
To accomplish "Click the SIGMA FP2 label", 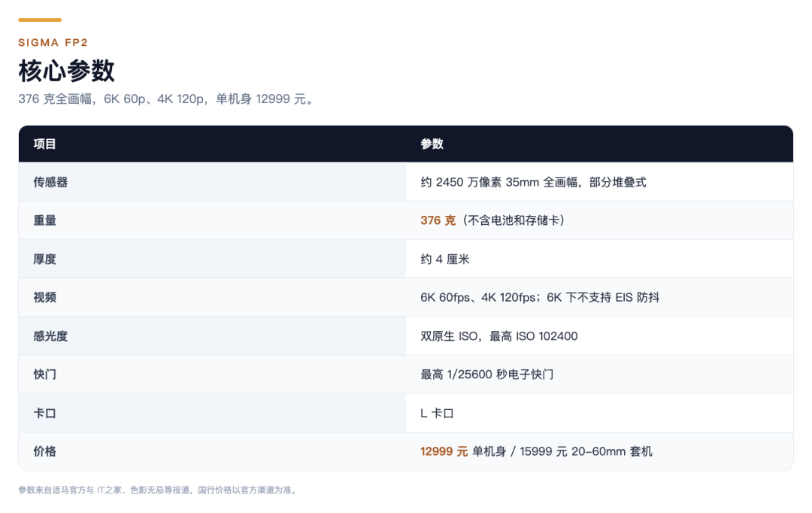I will click(x=53, y=42).
